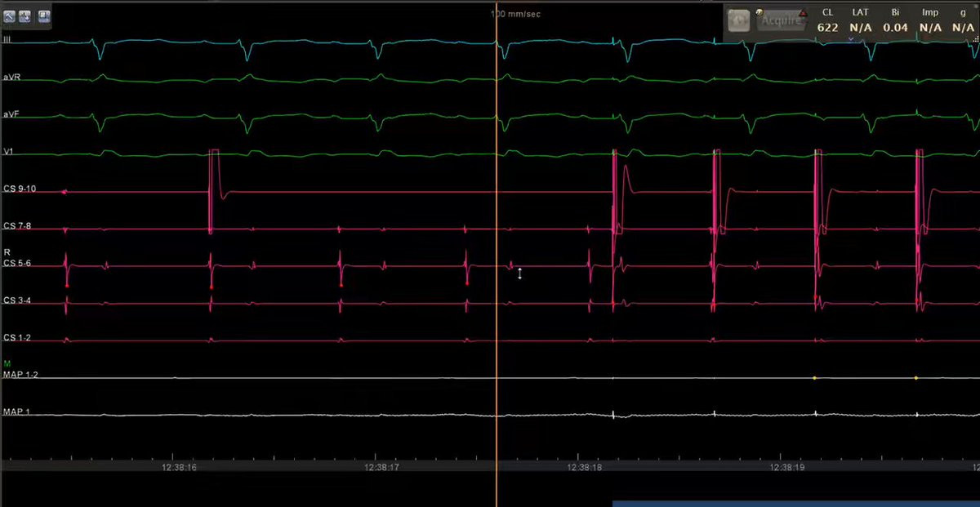Click the 12:38:17 time marker
980x507 pixels.
pyautogui.click(x=382, y=467)
